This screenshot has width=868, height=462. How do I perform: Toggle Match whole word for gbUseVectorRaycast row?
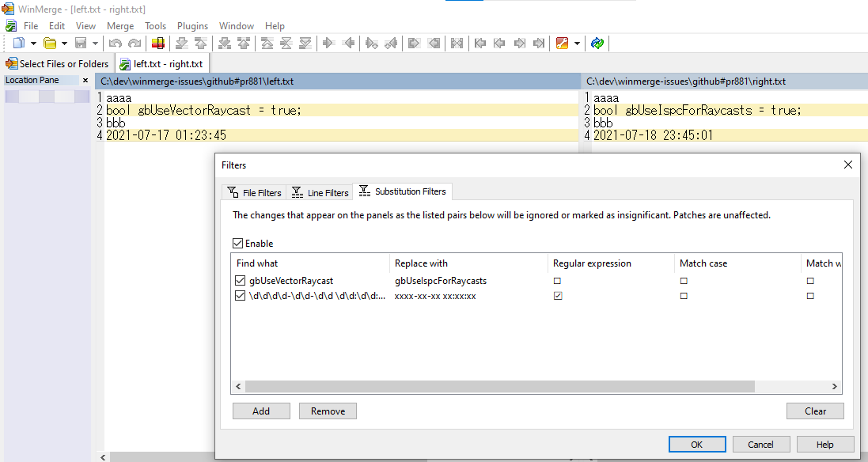click(810, 281)
